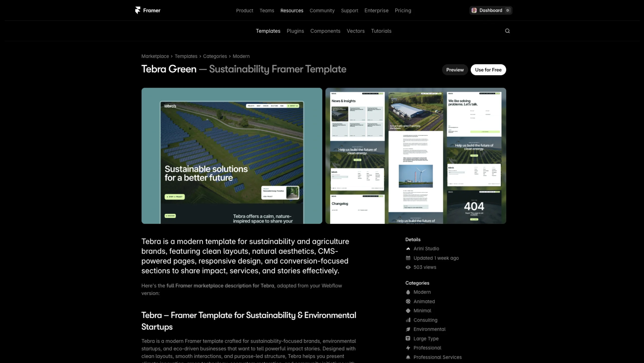644x363 pixels.
Task: Click the Animated category icon
Action: tap(408, 302)
